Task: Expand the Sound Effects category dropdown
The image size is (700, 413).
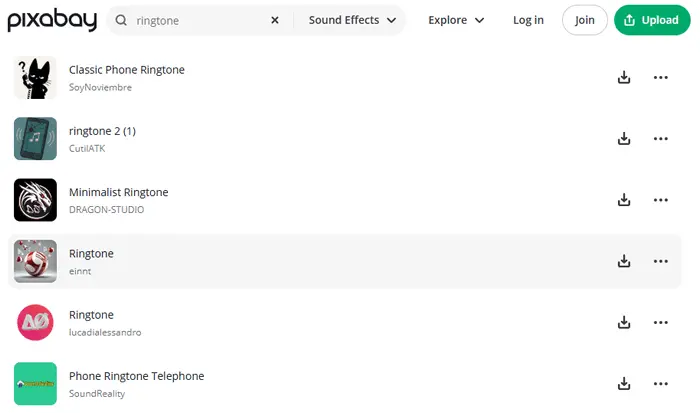Action: [x=352, y=20]
